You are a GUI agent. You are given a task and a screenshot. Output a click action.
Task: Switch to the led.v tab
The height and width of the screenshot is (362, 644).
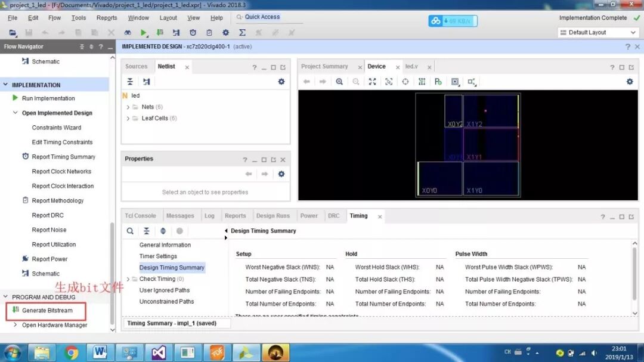[x=411, y=66]
